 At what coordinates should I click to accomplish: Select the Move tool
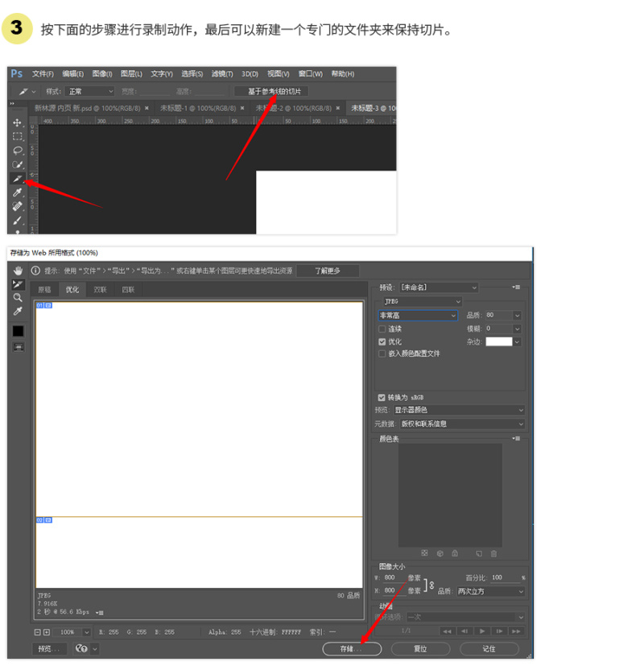(x=17, y=122)
